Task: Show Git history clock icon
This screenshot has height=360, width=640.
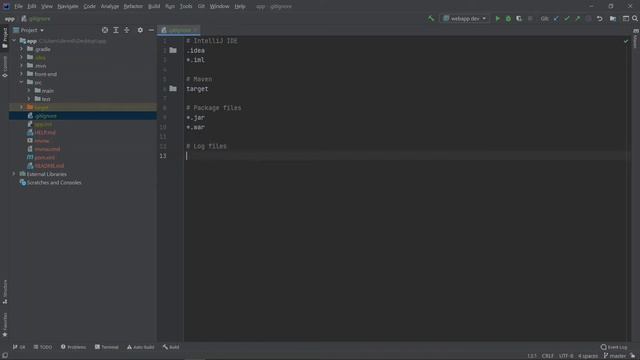Action: [588, 18]
